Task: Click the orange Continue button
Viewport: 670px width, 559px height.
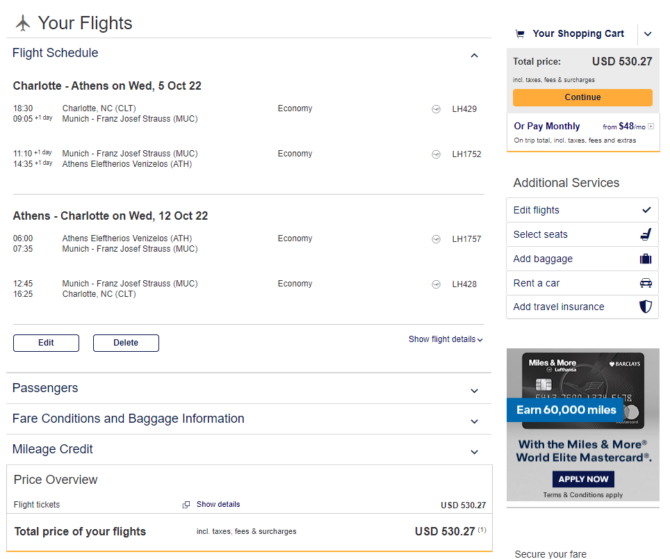Action: pyautogui.click(x=582, y=97)
